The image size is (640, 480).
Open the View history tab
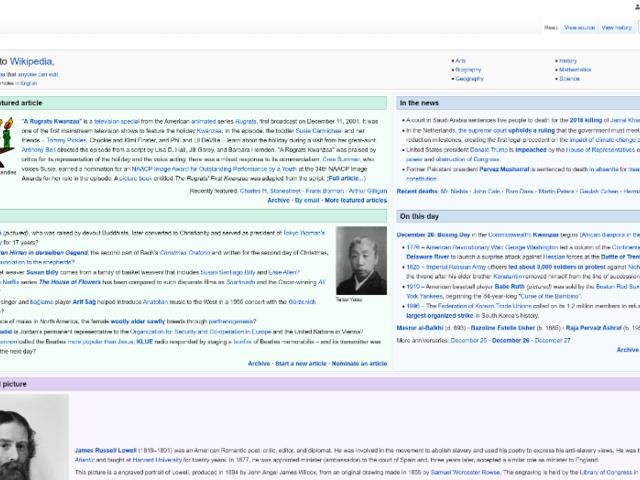(616, 28)
